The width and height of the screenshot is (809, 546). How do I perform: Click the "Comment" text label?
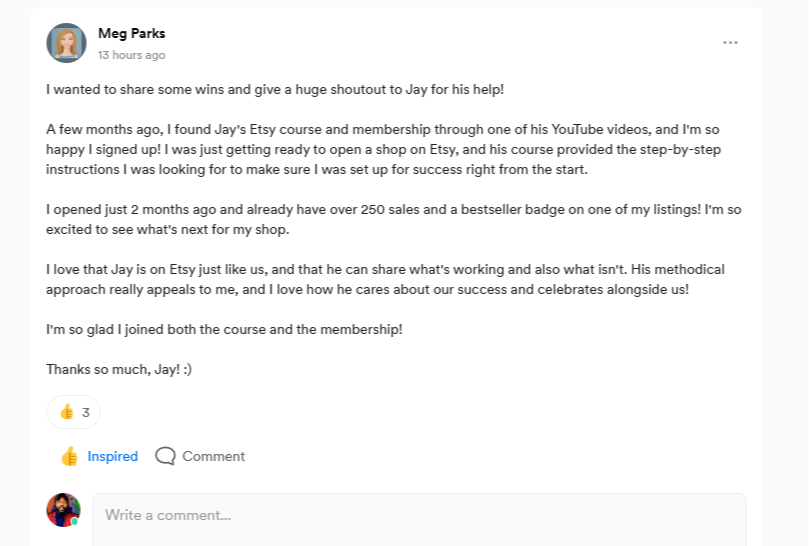click(x=213, y=456)
